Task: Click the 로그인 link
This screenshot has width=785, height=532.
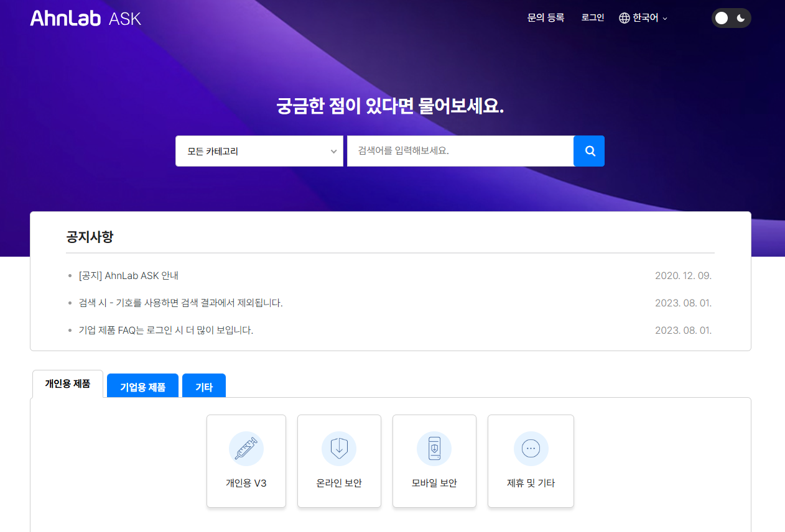Action: click(x=593, y=18)
